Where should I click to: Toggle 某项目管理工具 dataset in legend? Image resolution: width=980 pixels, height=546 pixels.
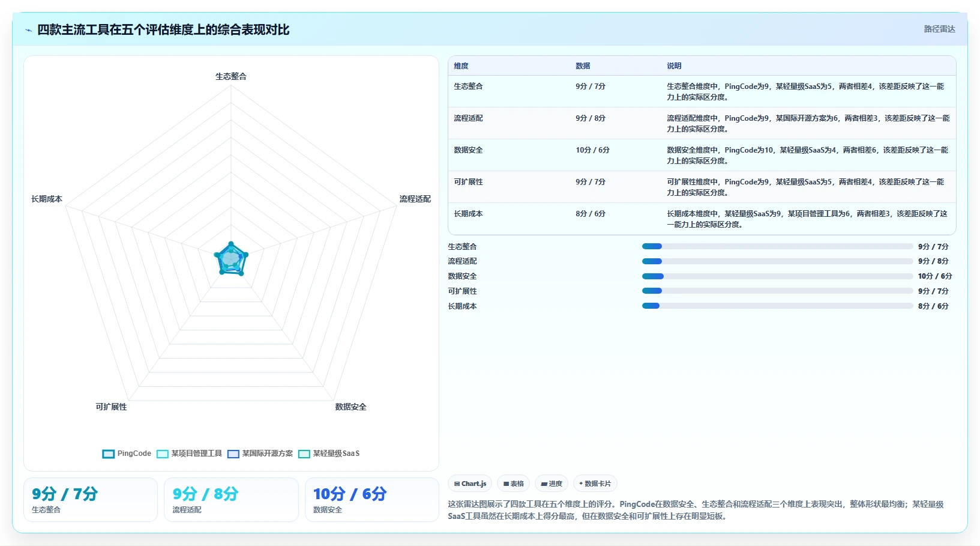click(189, 453)
